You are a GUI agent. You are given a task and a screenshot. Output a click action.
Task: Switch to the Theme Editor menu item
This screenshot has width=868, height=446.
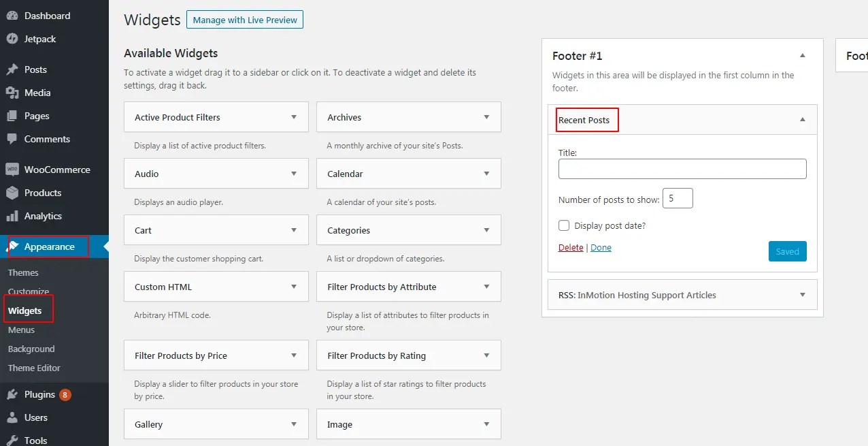click(x=33, y=368)
